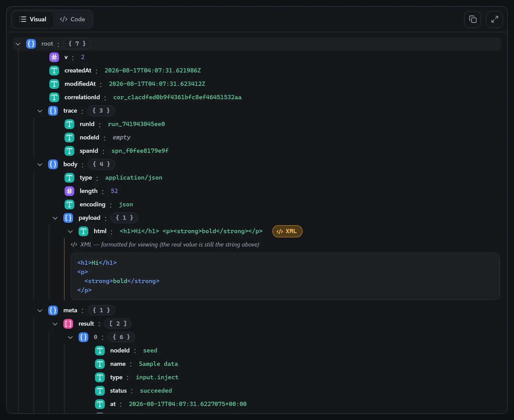Viewport: 514px width, 420px height.
Task: Select the runId value run_741943045ee0
Action: point(136,124)
